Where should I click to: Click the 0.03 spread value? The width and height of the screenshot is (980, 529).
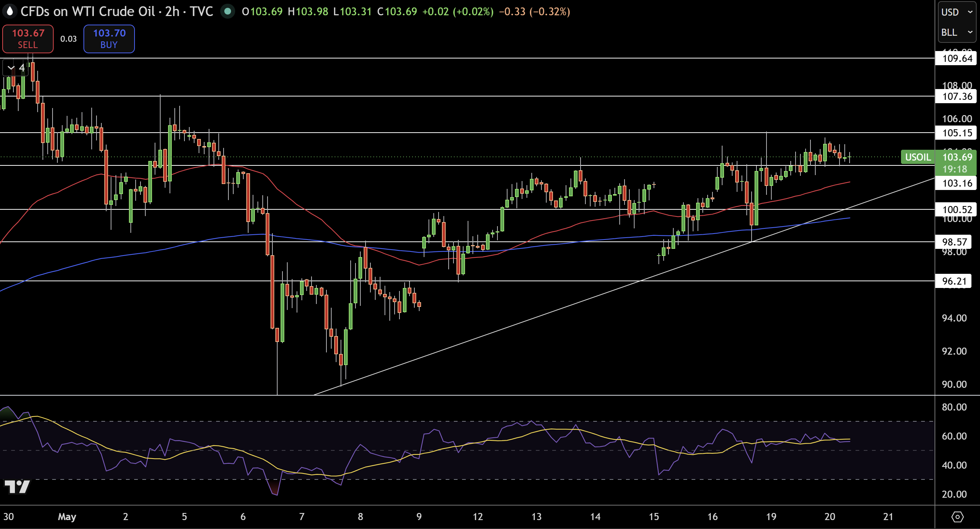pyautogui.click(x=69, y=39)
